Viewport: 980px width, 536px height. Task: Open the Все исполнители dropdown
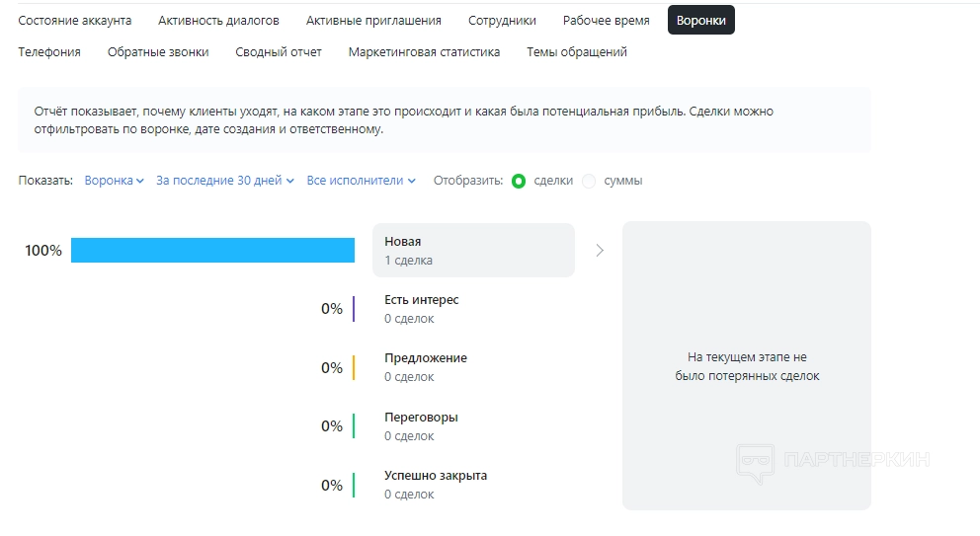[x=361, y=181]
